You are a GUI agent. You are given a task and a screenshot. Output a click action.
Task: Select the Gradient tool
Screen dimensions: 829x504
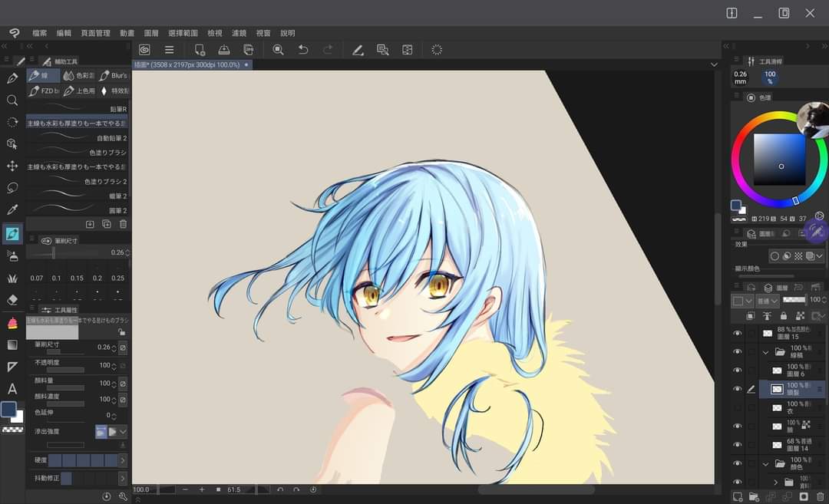12,345
